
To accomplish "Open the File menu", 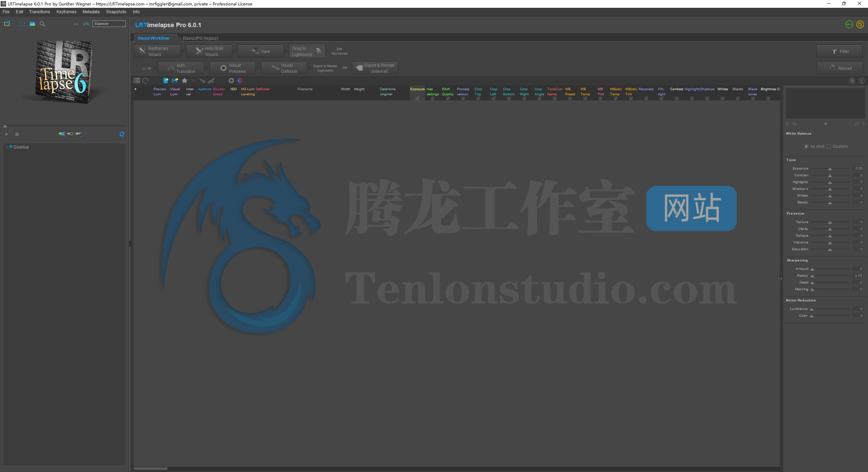I will tap(6, 12).
